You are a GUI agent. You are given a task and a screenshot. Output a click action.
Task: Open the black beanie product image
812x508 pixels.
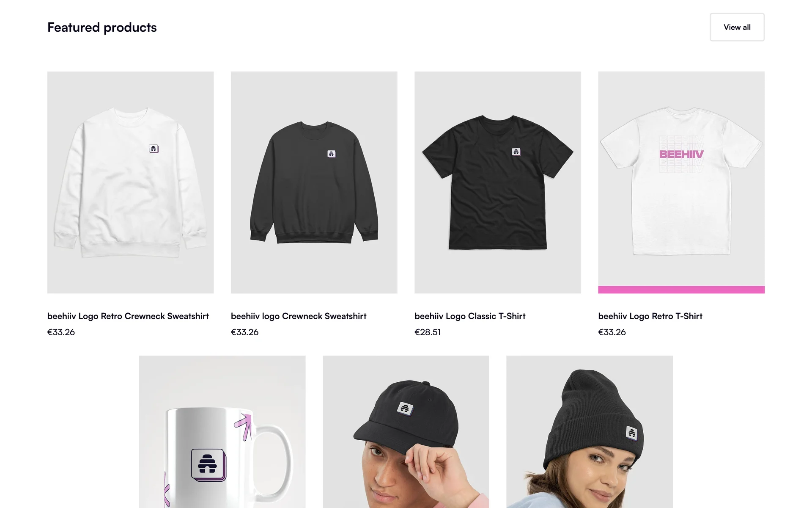click(589, 432)
